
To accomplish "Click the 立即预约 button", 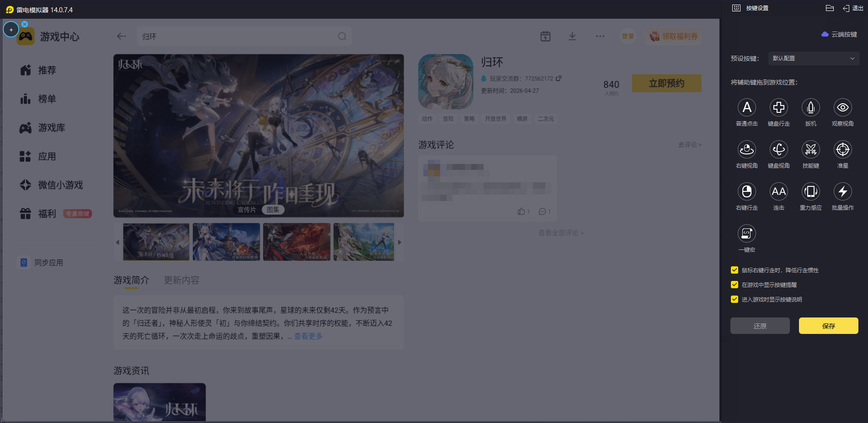I will (x=666, y=83).
